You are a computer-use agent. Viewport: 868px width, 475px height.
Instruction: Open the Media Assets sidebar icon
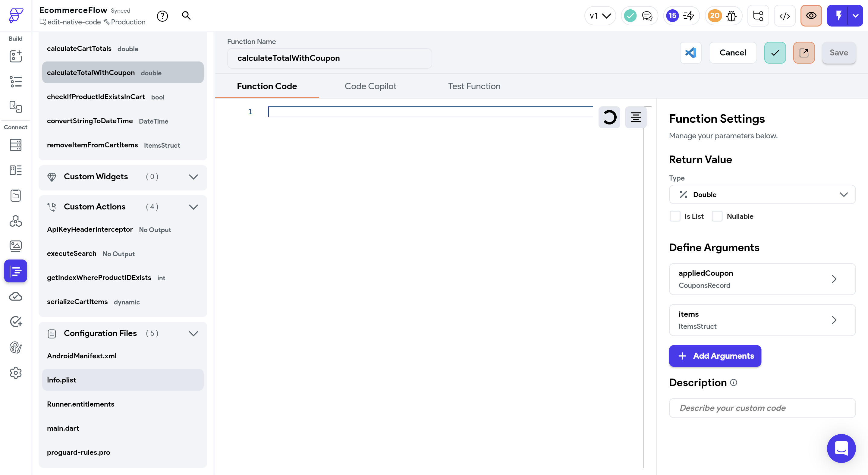click(x=15, y=246)
